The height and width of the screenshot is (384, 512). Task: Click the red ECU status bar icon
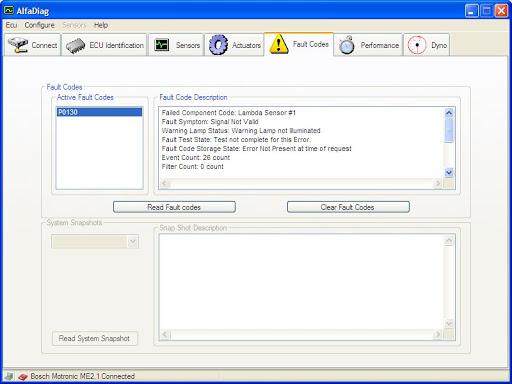(23, 376)
